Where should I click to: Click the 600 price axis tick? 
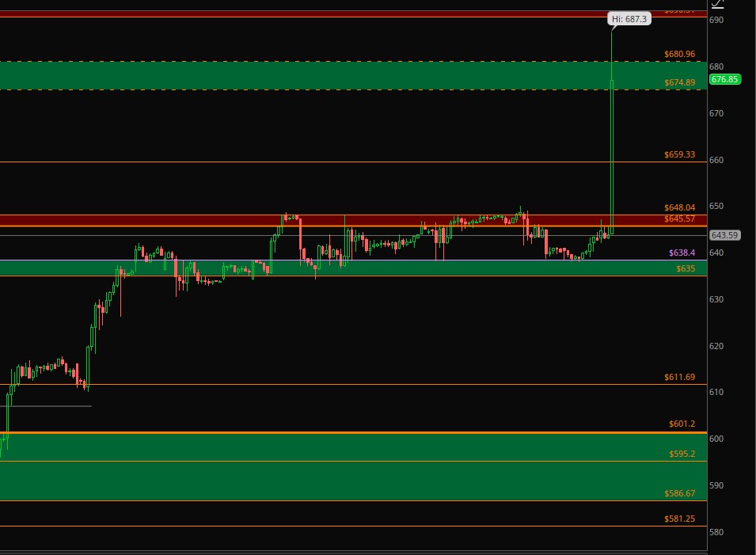[716, 439]
